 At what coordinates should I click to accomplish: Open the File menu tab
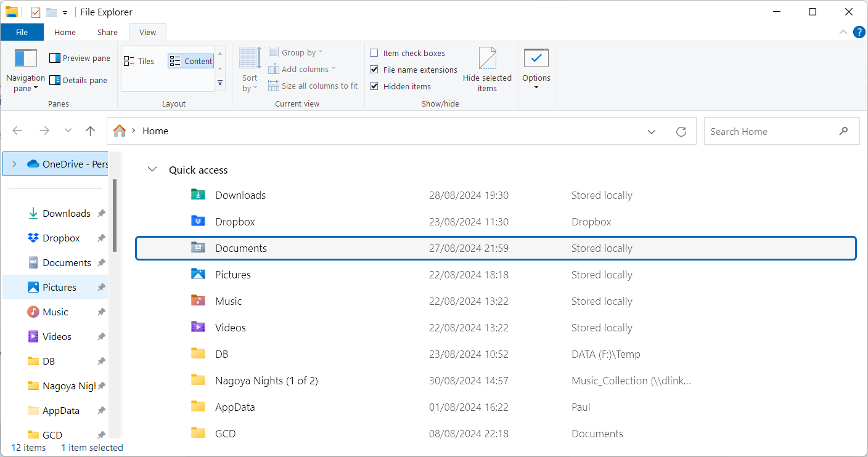pyautogui.click(x=22, y=32)
